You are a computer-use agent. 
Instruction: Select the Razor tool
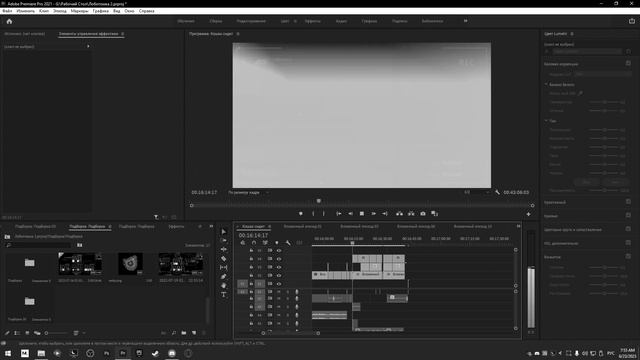[224, 258]
